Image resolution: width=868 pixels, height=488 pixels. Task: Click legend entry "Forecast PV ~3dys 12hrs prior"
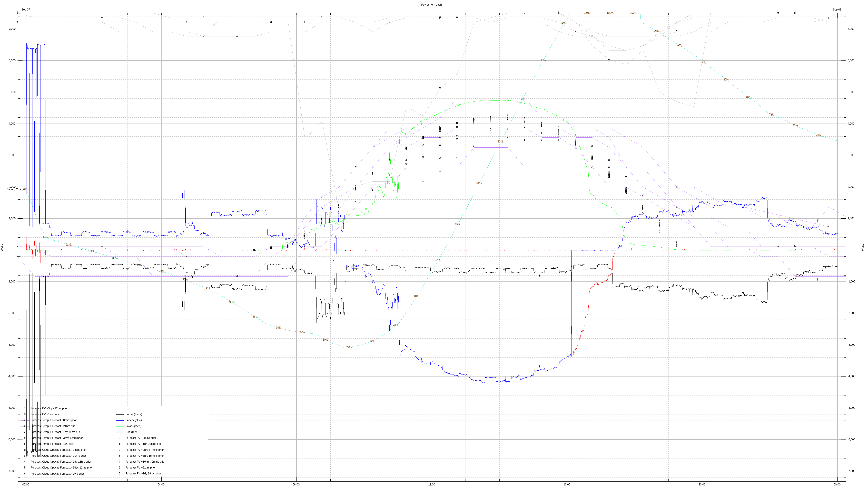[x=49, y=408]
